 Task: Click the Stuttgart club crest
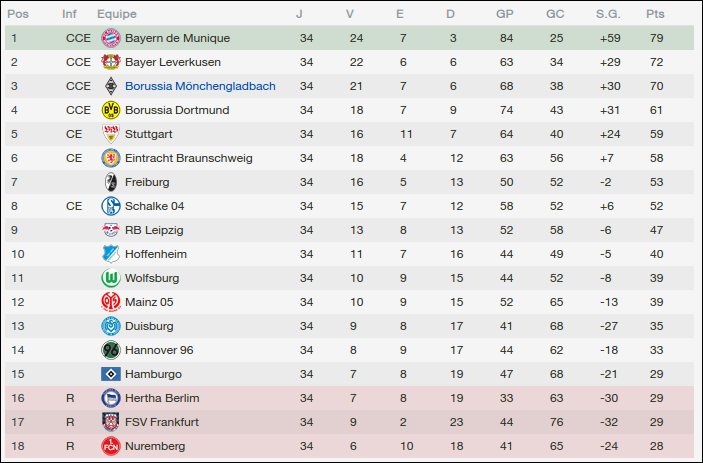[x=110, y=134]
